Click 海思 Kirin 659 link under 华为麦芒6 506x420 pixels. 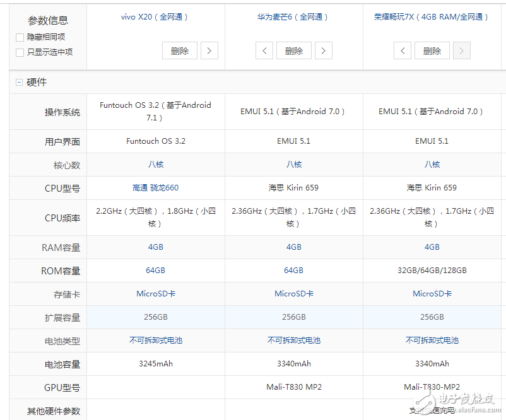click(x=293, y=187)
